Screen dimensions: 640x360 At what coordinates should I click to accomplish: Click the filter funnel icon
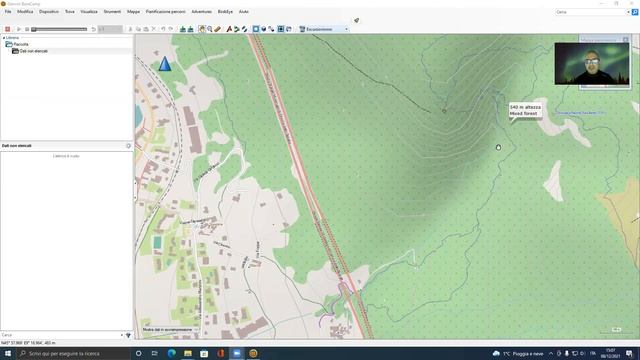pyautogui.click(x=128, y=335)
